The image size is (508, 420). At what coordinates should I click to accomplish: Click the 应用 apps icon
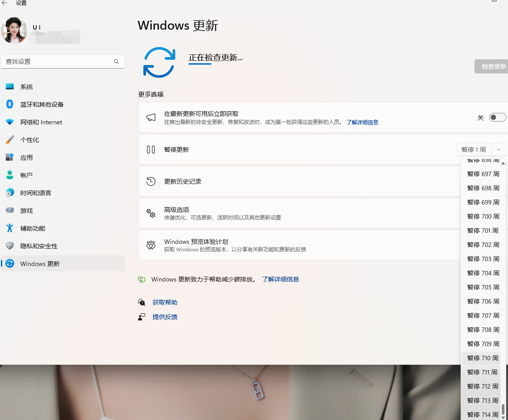10,157
